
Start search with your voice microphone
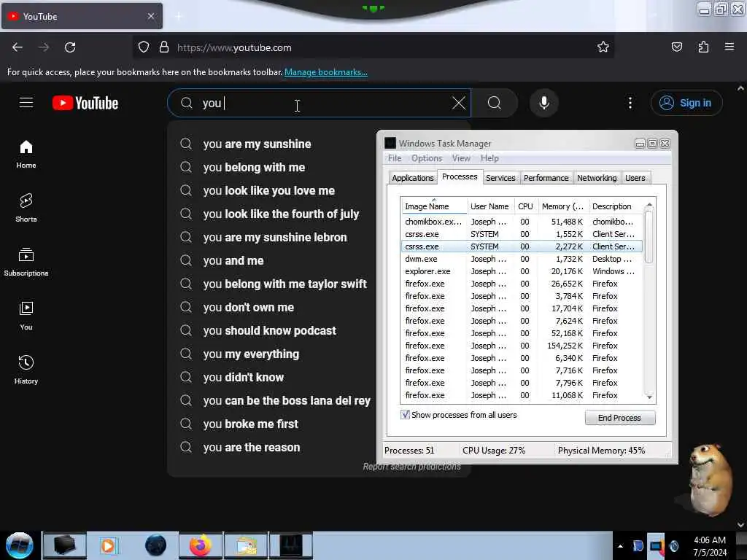point(544,103)
